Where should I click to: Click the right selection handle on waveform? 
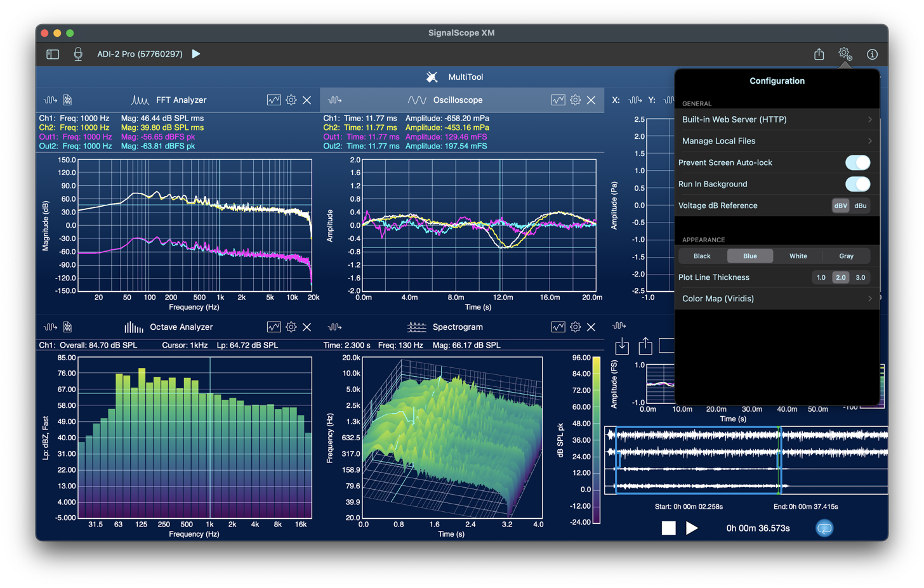tap(780, 460)
